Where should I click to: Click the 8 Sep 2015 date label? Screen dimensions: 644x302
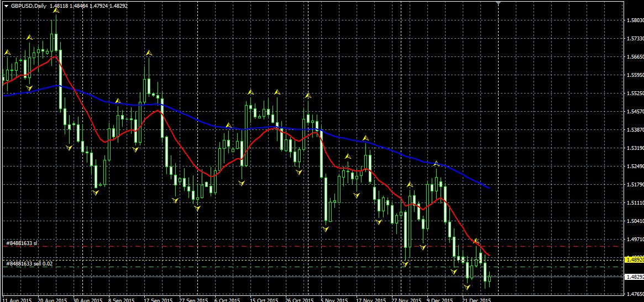(x=122, y=299)
